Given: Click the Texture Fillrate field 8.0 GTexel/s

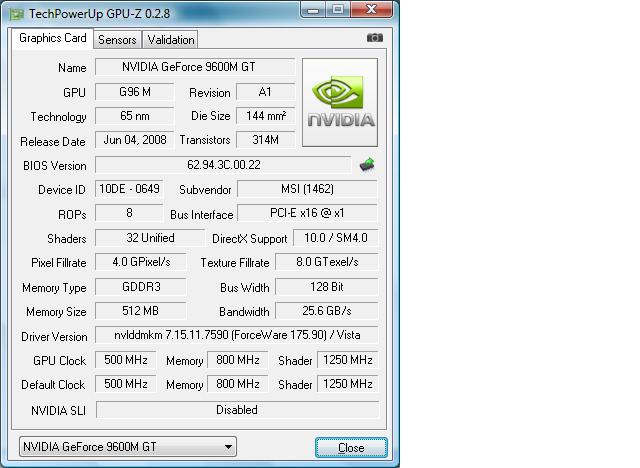Looking at the screenshot, I should 327,262.
